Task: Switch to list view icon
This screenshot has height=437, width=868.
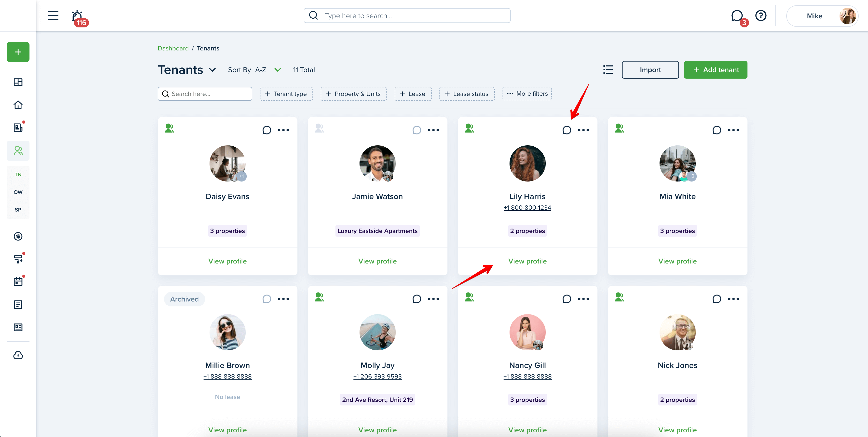Action: (608, 70)
